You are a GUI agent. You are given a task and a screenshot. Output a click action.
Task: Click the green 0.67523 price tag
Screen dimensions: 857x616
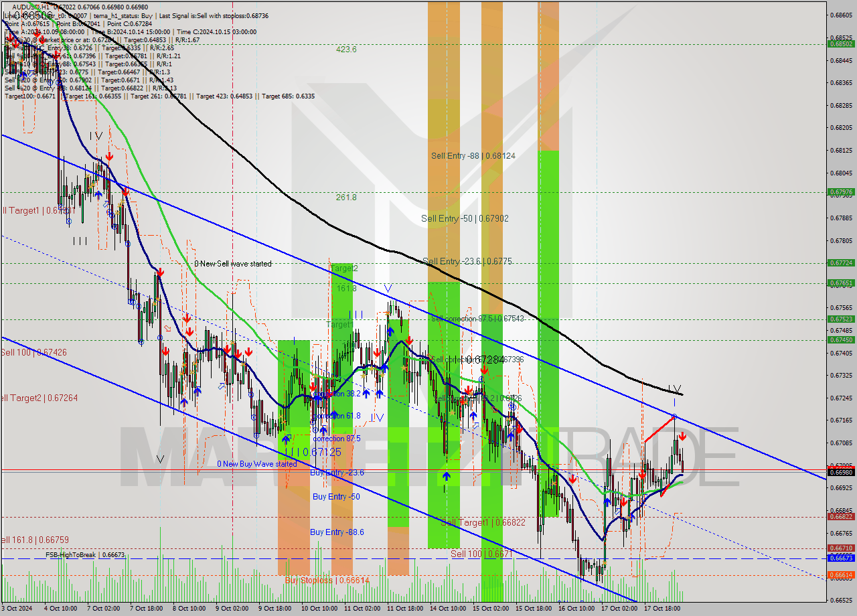(841, 319)
